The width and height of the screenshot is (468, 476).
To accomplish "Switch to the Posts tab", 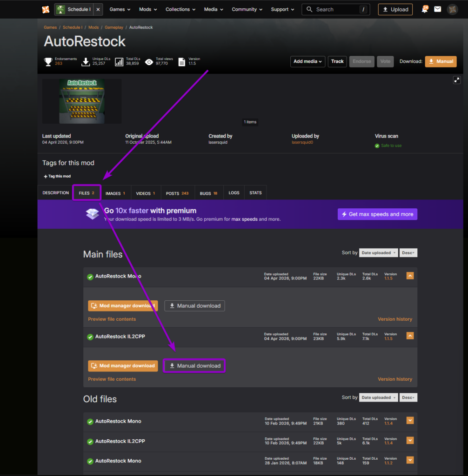I will 177,193.
